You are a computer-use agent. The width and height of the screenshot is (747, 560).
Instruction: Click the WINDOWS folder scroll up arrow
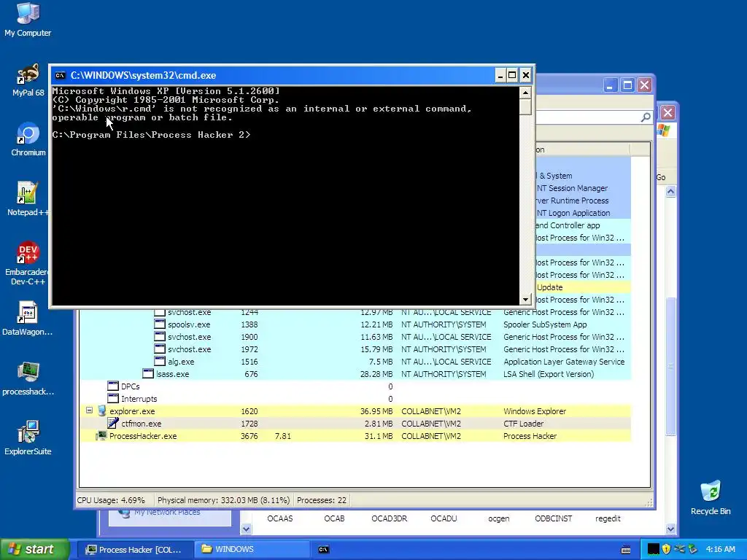670,192
